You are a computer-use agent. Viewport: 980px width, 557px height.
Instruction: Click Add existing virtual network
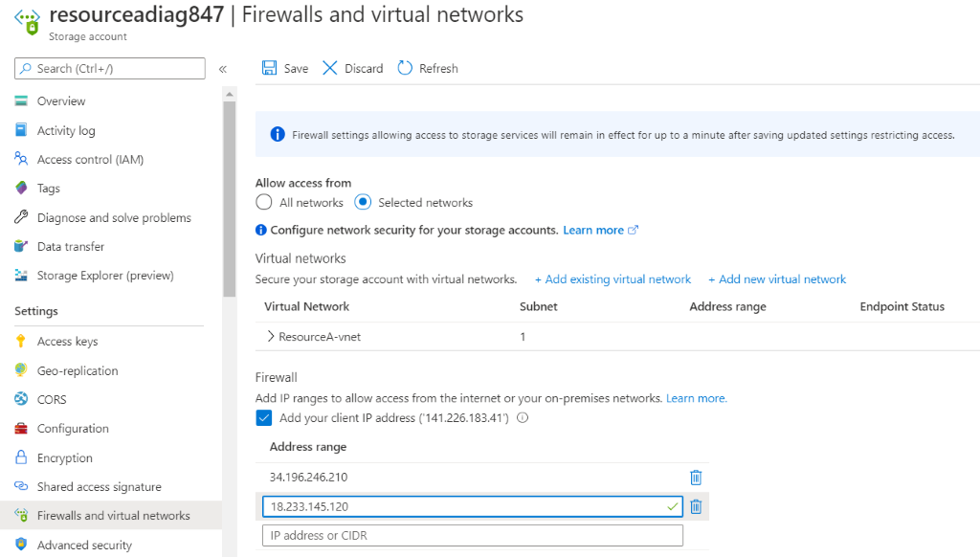tap(612, 278)
